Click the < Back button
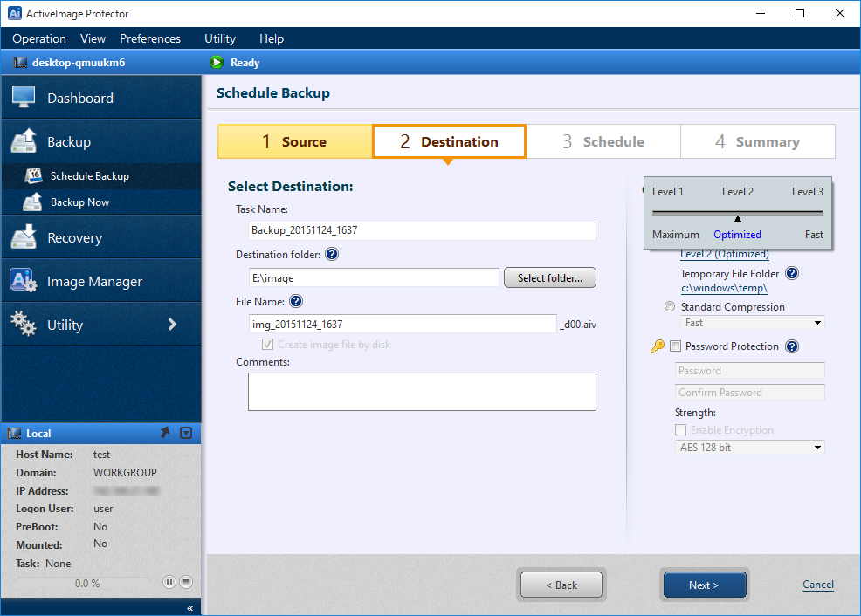 pos(561,585)
